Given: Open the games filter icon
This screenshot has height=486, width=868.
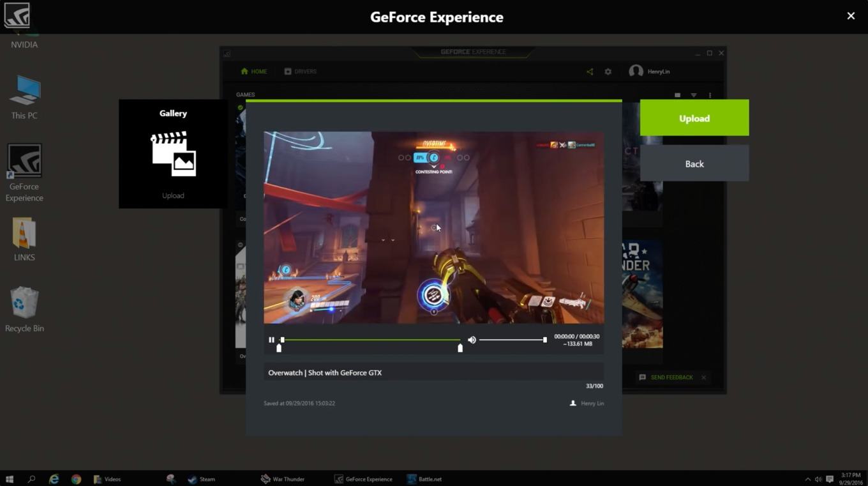Looking at the screenshot, I should pyautogui.click(x=694, y=95).
